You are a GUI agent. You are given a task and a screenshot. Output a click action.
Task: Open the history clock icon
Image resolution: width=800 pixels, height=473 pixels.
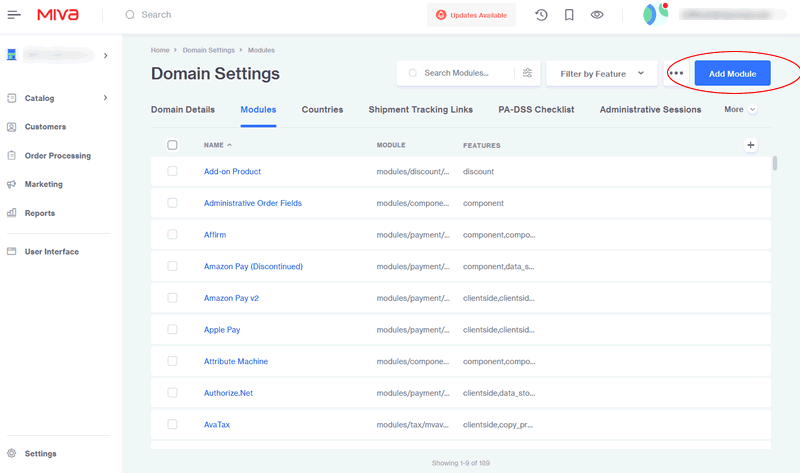541,15
